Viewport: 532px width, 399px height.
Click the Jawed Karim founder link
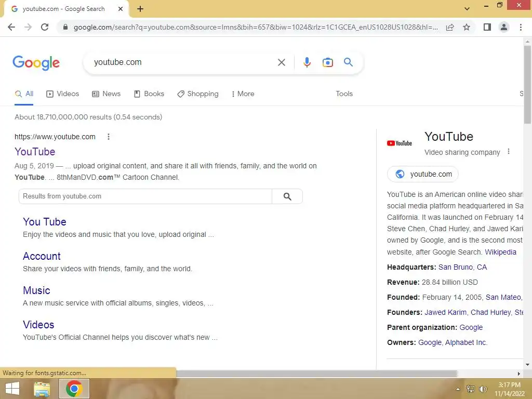tap(445, 312)
